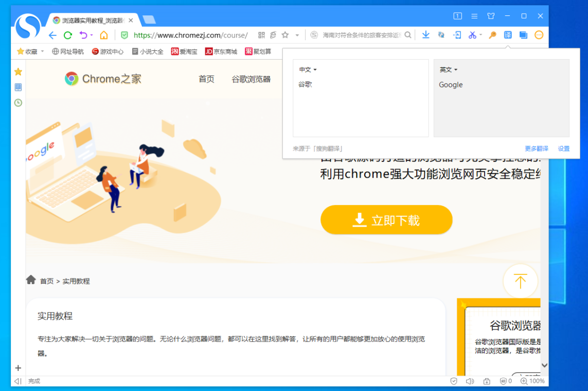
Task: Open translation 设置 link
Action: click(564, 148)
